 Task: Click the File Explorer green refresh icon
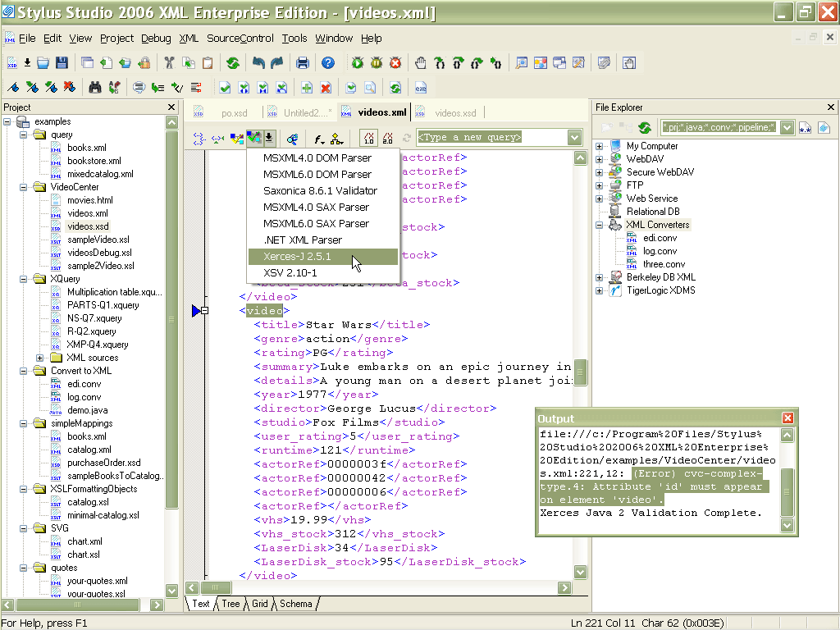click(645, 127)
